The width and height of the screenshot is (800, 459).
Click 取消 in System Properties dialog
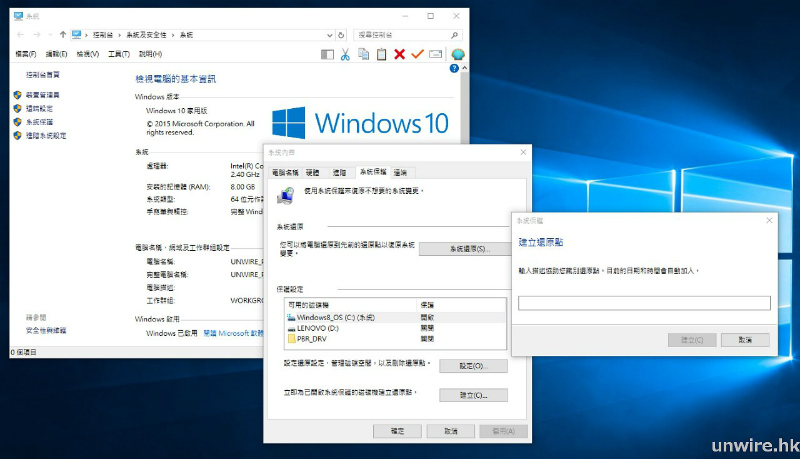click(x=451, y=431)
